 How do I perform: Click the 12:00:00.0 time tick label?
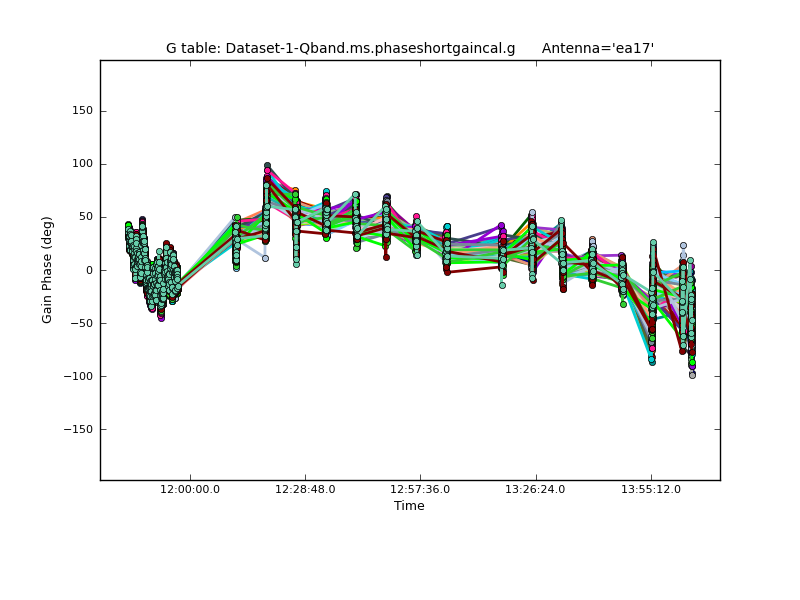pos(190,490)
